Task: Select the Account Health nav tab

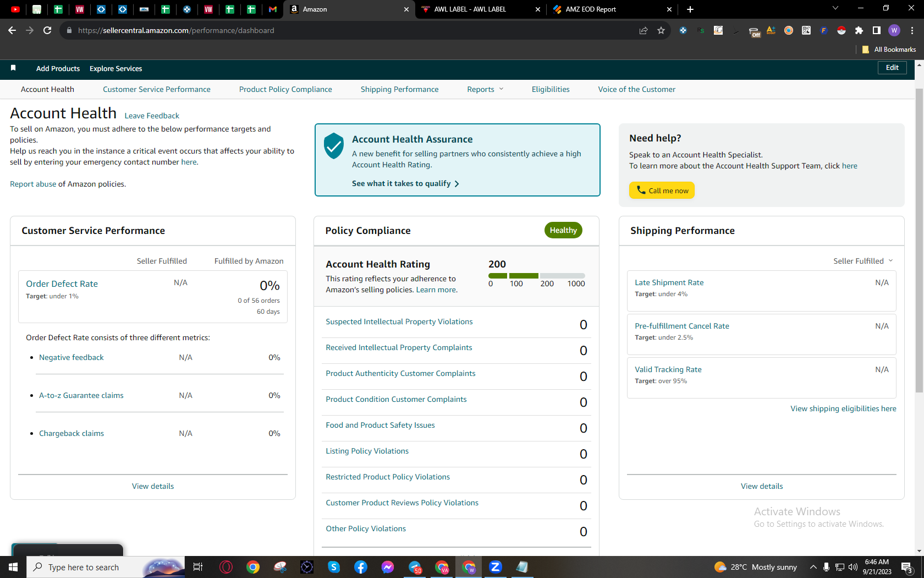Action: 47,89
